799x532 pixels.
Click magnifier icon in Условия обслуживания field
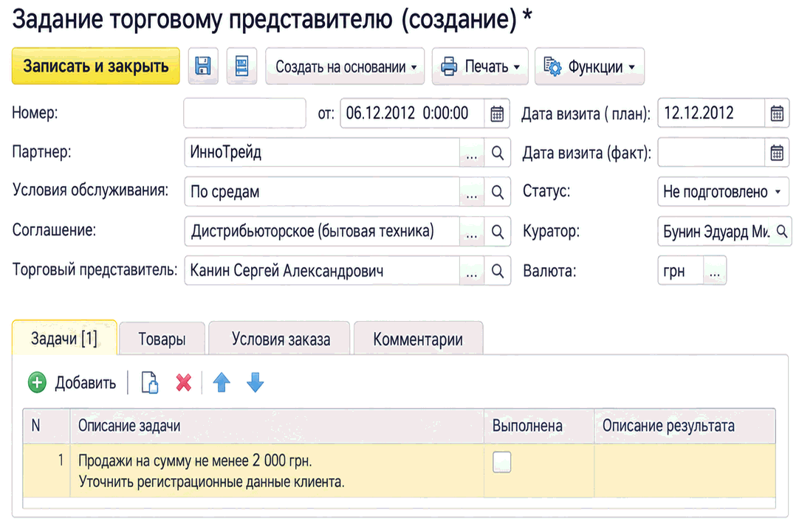(497, 192)
